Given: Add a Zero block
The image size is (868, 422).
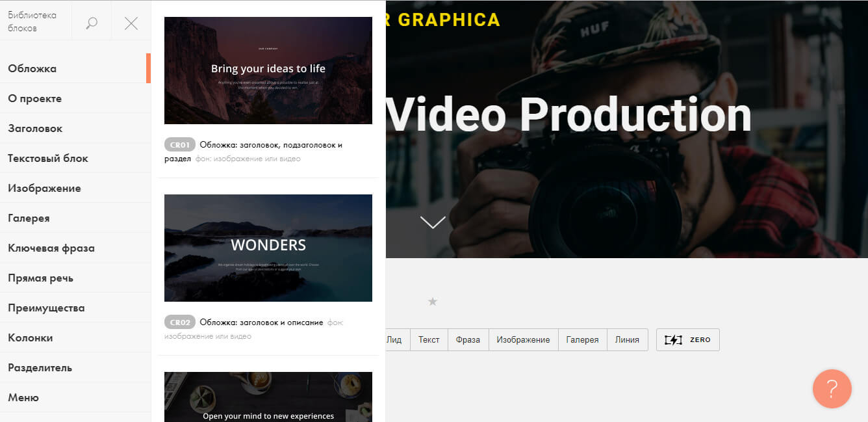Looking at the screenshot, I should [x=688, y=339].
